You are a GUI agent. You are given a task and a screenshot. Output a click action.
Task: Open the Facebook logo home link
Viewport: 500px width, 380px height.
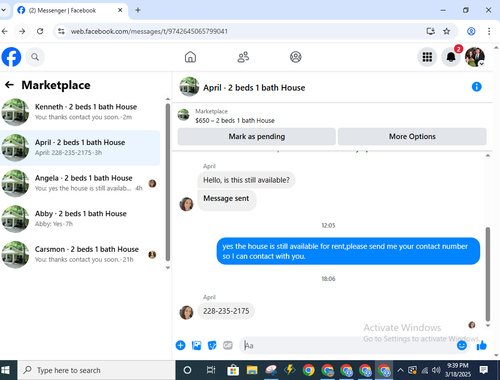click(11, 57)
